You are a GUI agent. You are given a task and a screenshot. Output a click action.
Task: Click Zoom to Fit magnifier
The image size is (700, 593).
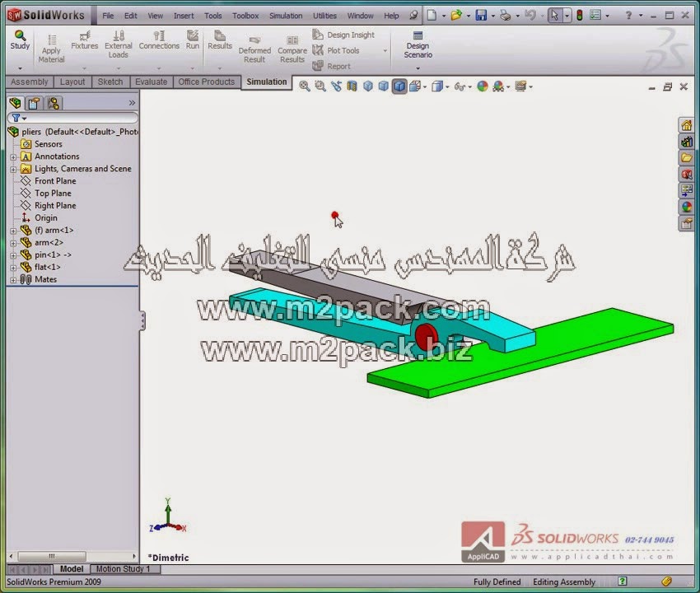tap(305, 86)
